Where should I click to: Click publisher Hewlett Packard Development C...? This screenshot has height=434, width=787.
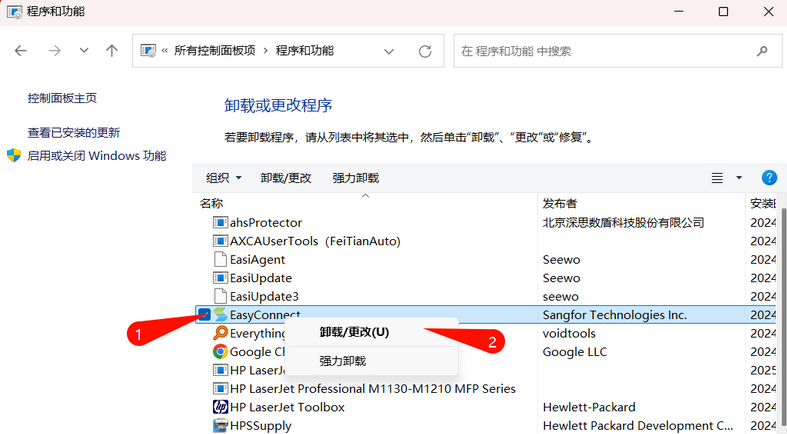pos(638,425)
